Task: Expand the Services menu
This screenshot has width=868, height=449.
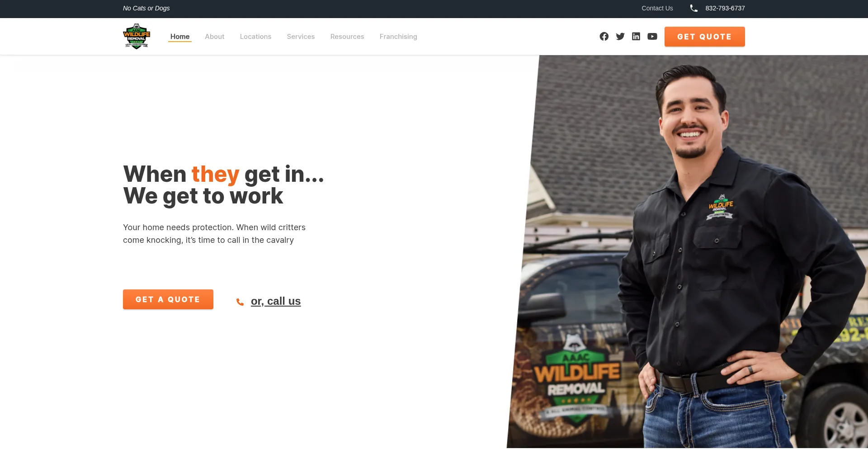Action: 301,37
